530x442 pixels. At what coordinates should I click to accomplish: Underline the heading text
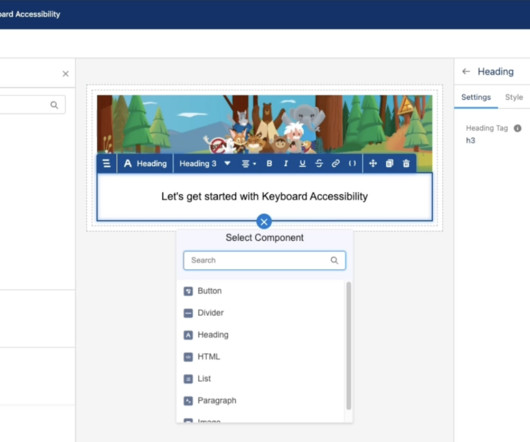point(302,164)
